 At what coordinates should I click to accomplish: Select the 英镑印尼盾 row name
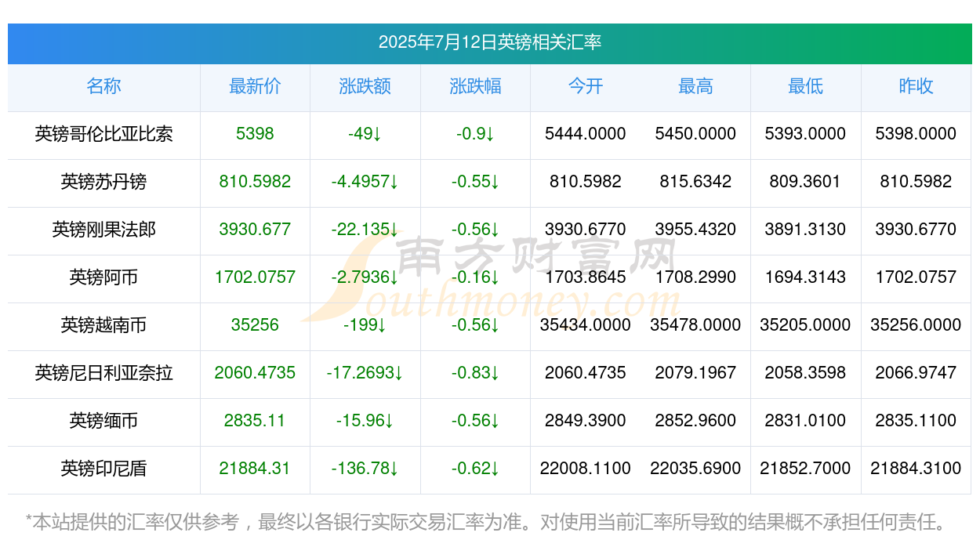pyautogui.click(x=103, y=469)
